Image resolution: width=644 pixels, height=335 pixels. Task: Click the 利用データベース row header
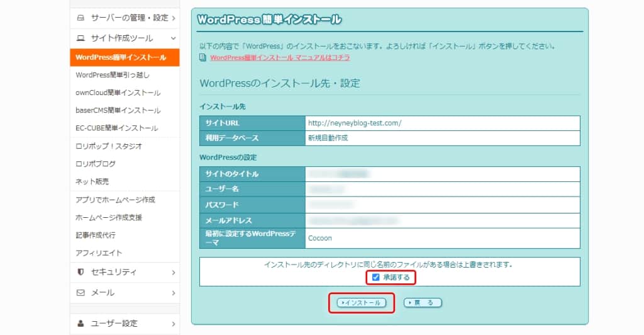coord(252,138)
